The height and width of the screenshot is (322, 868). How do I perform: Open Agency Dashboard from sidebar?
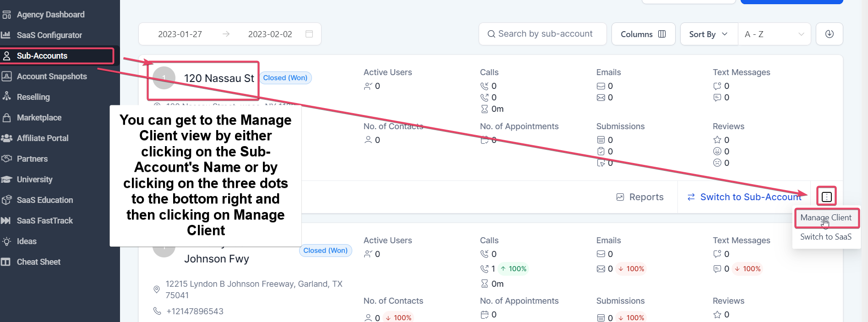[x=50, y=15]
